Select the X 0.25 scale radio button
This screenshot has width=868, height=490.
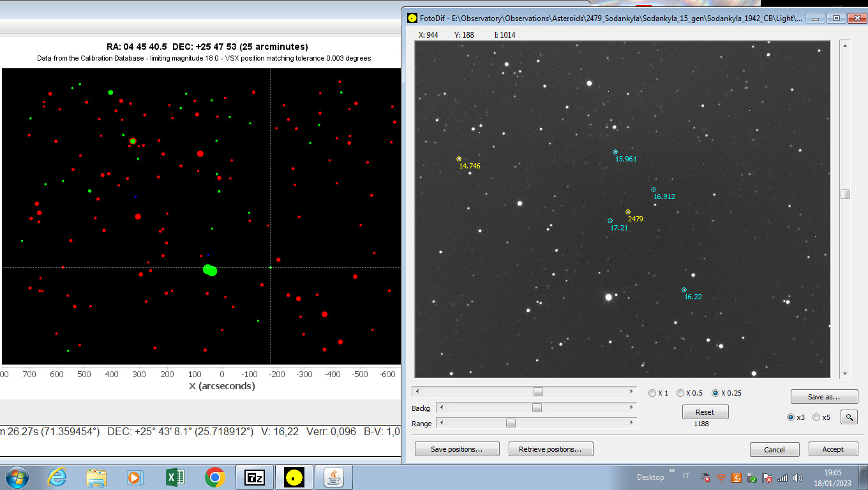coord(715,393)
